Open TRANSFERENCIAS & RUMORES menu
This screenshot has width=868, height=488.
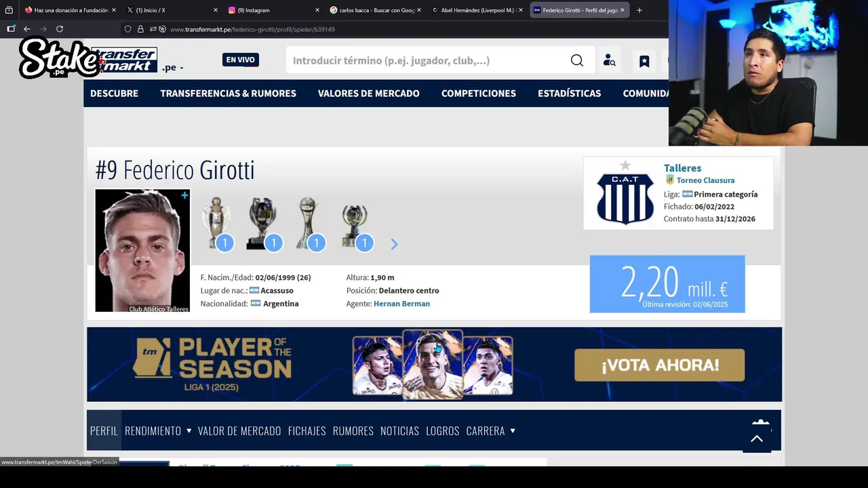228,94
